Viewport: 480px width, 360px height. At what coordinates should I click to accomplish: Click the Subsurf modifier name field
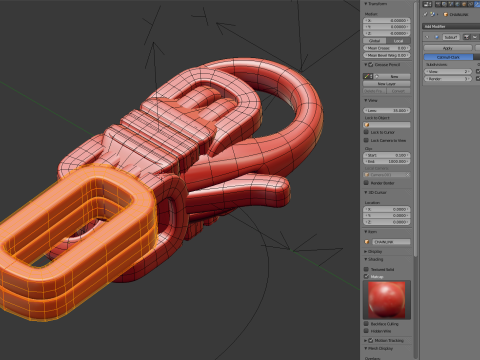(x=451, y=37)
